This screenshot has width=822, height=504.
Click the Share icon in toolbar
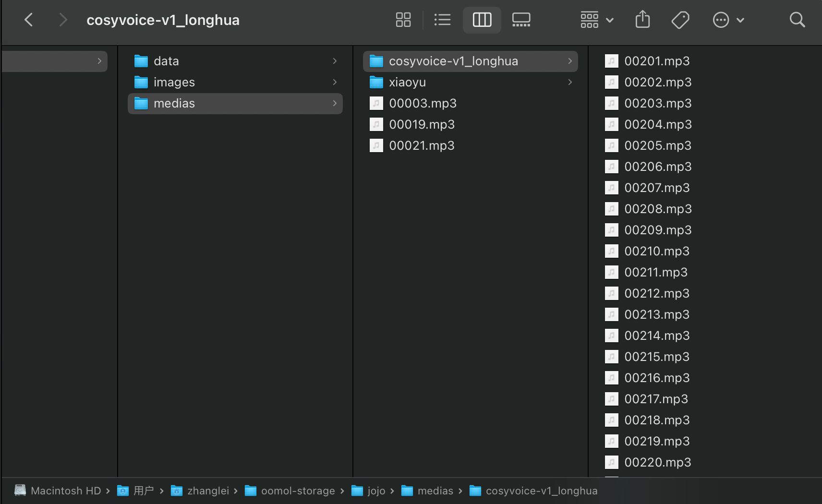pyautogui.click(x=642, y=20)
